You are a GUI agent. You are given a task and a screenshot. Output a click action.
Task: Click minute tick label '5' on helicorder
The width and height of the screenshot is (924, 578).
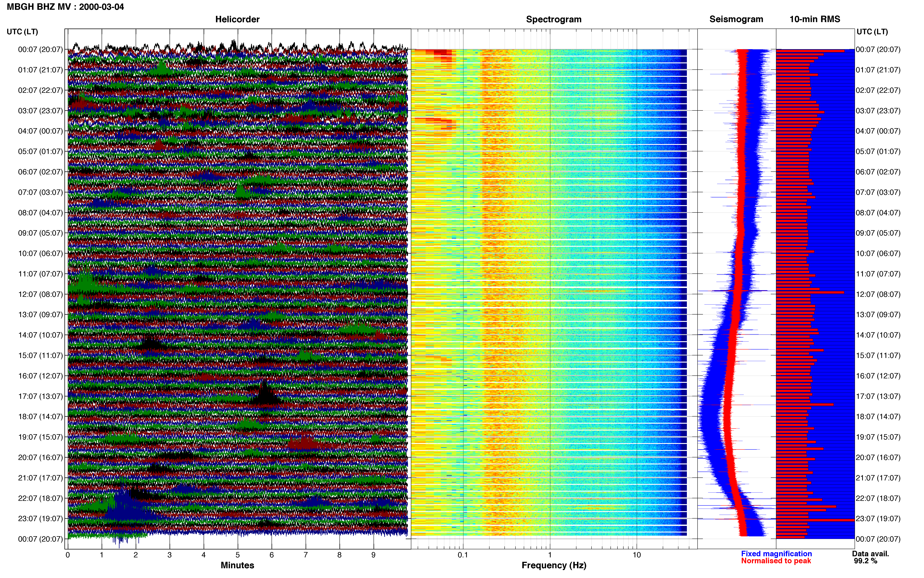click(x=238, y=555)
